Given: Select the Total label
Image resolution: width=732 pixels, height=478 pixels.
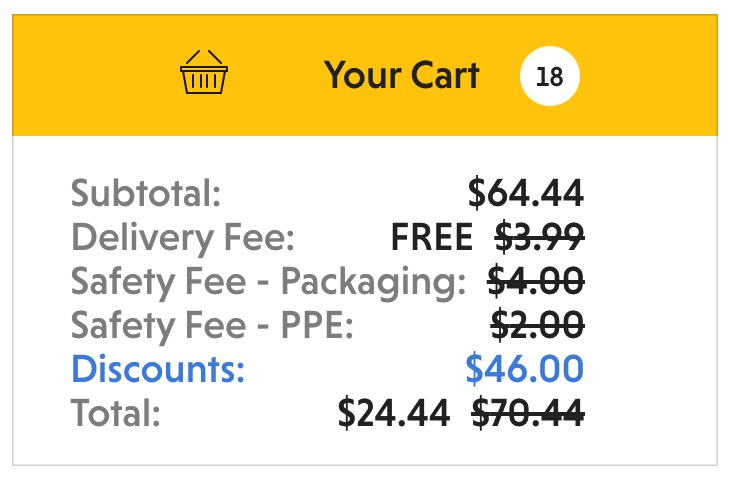Looking at the screenshot, I should coord(115,413).
